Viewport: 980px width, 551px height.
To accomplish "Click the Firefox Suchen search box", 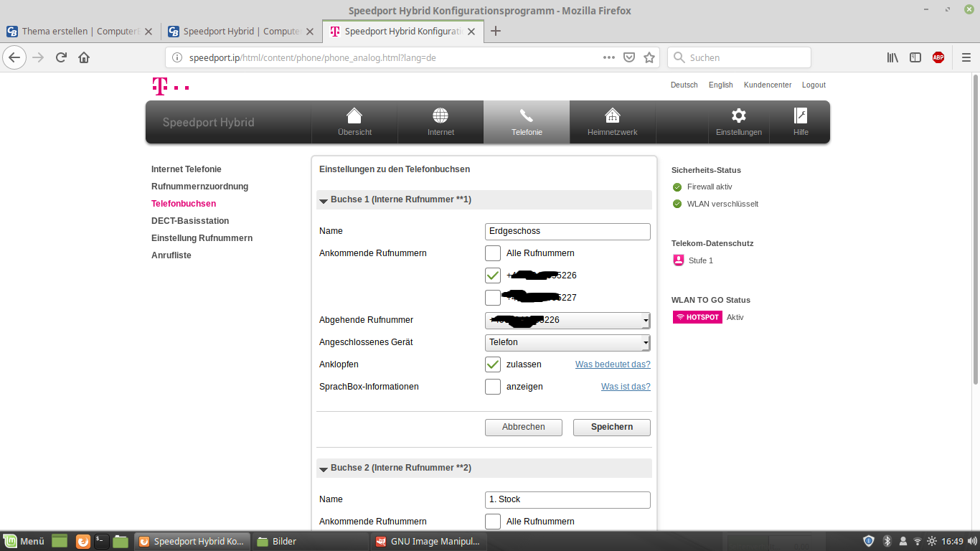I will point(739,57).
